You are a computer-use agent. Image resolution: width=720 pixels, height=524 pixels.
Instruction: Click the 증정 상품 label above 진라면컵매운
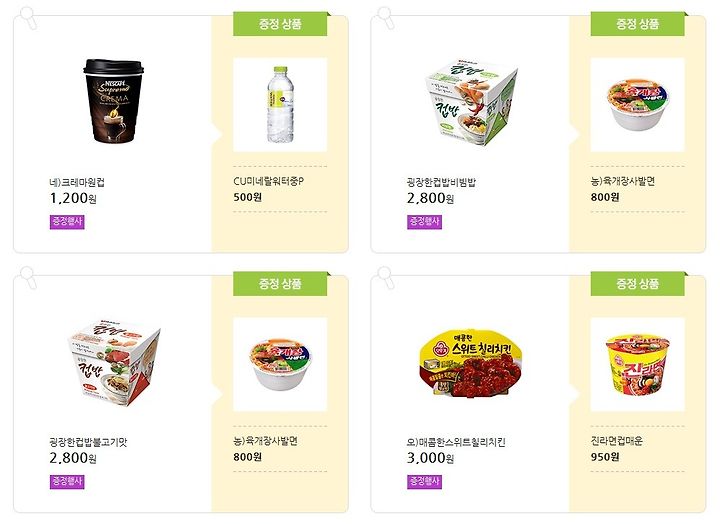[x=637, y=283]
